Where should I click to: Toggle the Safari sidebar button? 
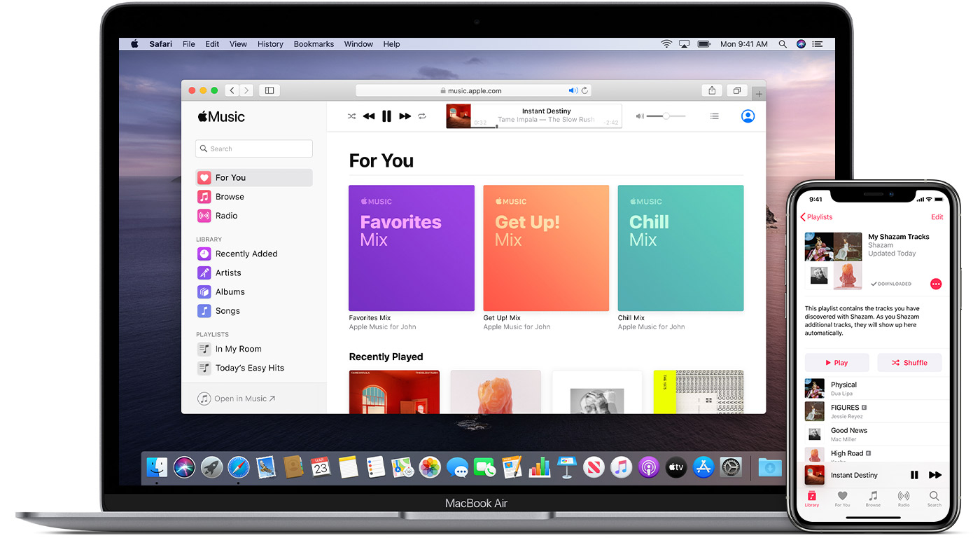click(x=269, y=90)
